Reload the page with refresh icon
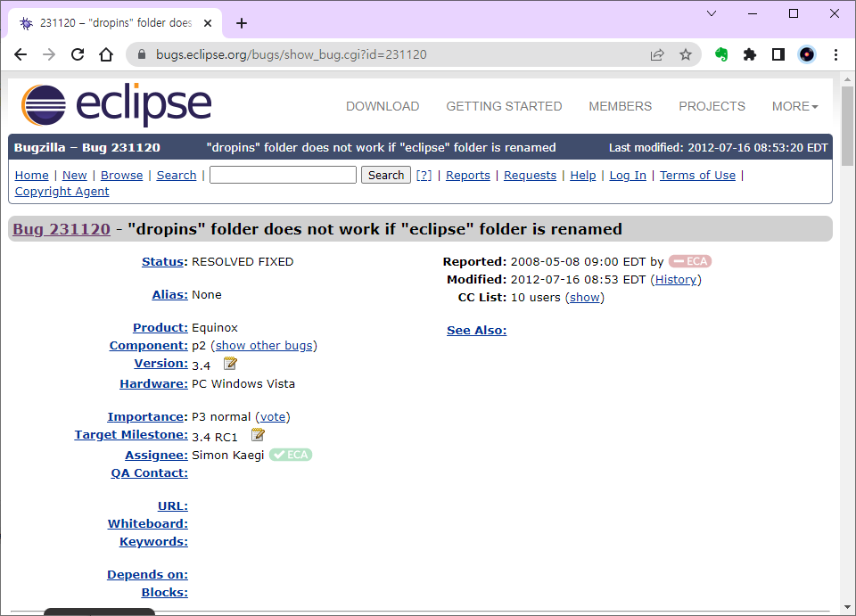This screenshot has height=616, width=856. coord(78,54)
